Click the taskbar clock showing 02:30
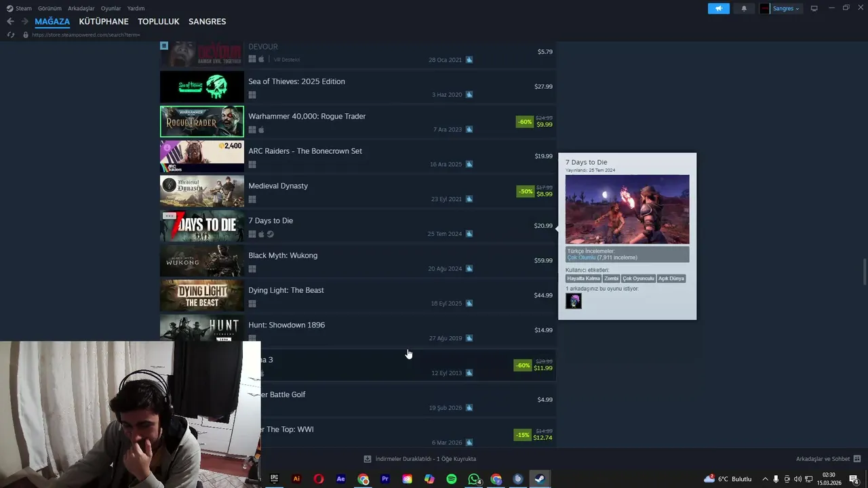 pyautogui.click(x=829, y=479)
